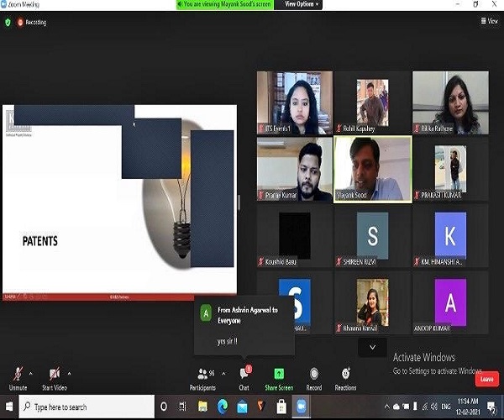This screenshot has width=504, height=420.
Task: Select Ritika Rathore's video tile
Action: pyautogui.click(x=450, y=102)
